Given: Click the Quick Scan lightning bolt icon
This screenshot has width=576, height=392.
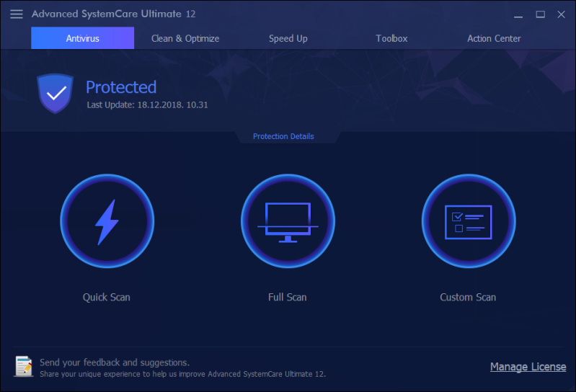Looking at the screenshot, I should coord(107,220).
